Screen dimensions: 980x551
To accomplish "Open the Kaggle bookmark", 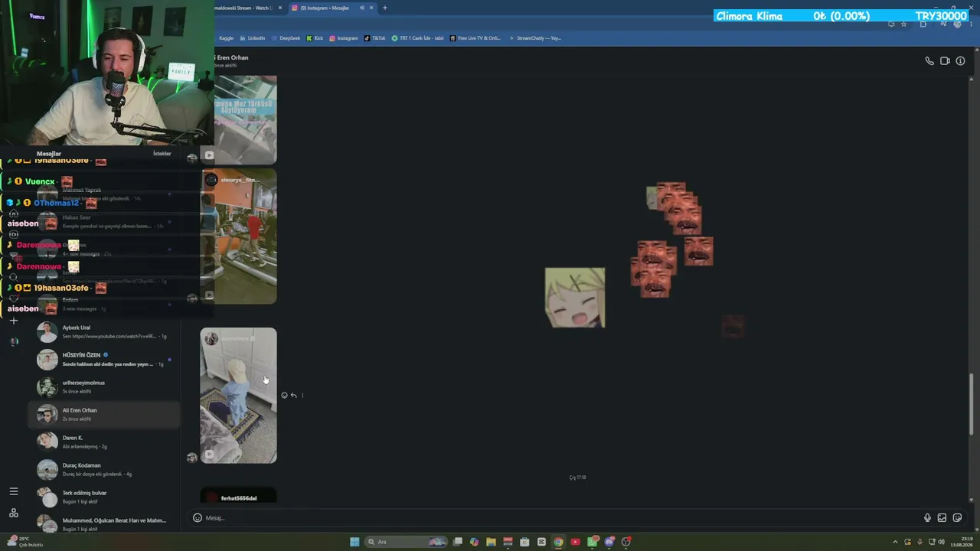I will pyautogui.click(x=225, y=38).
